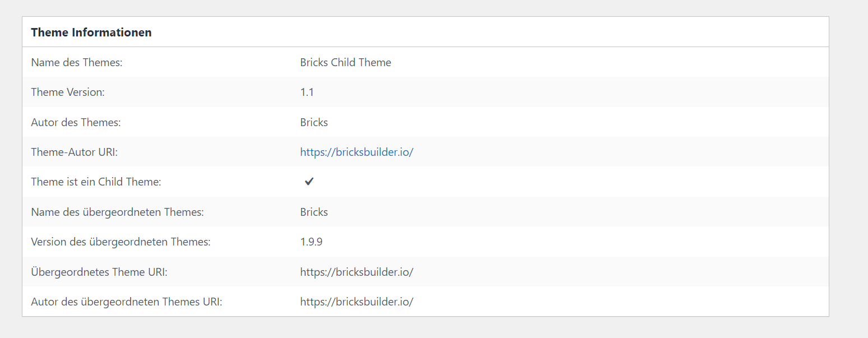The width and height of the screenshot is (868, 338).
Task: Click the Übergeordnetes Theme URI address text
Action: click(357, 272)
